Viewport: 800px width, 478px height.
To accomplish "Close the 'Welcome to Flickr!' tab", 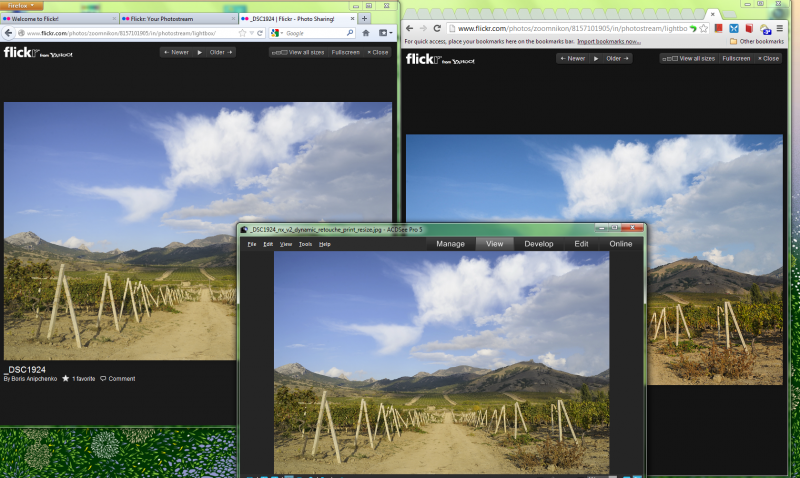I will pyautogui.click(x=114, y=19).
